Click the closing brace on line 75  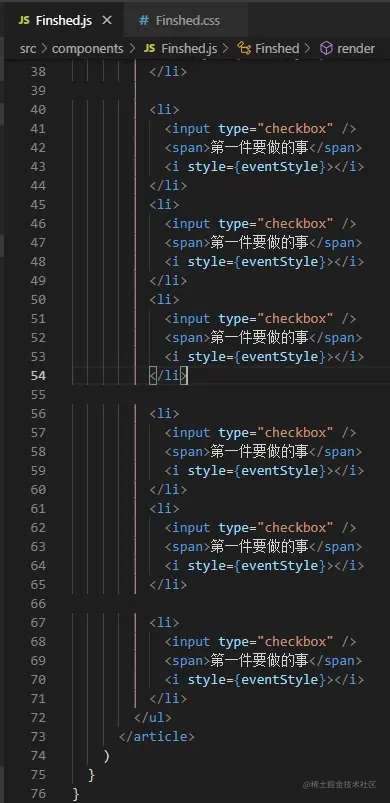coord(91,774)
